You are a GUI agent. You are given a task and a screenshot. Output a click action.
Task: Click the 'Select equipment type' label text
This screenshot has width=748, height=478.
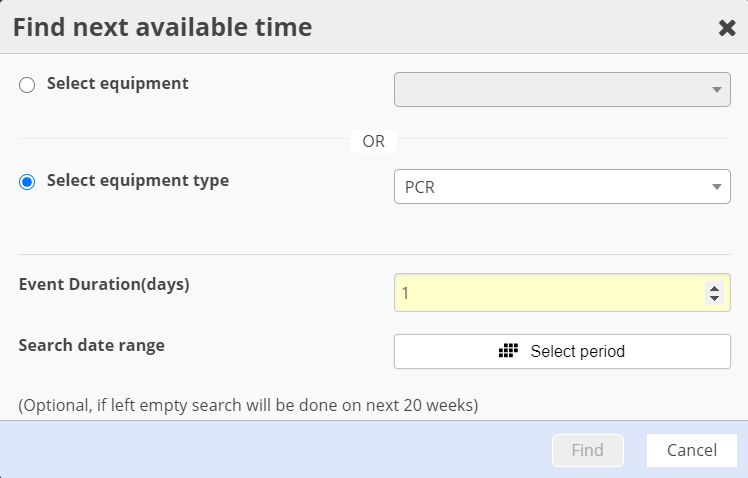pos(138,181)
